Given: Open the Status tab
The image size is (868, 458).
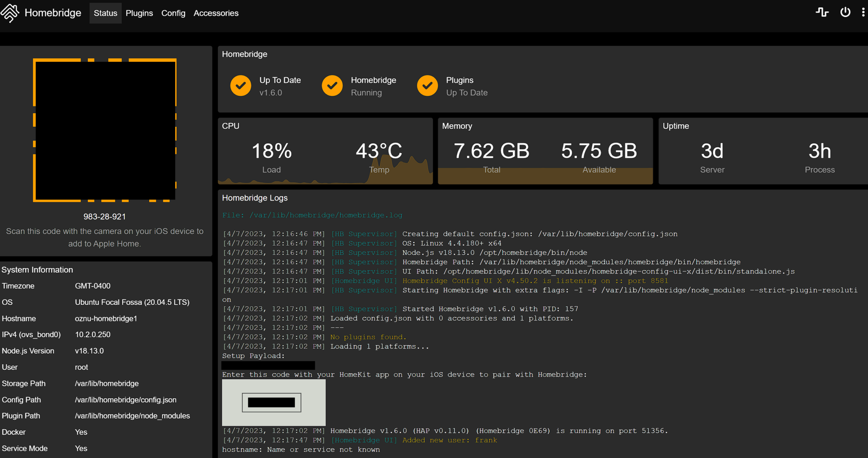Looking at the screenshot, I should [105, 13].
